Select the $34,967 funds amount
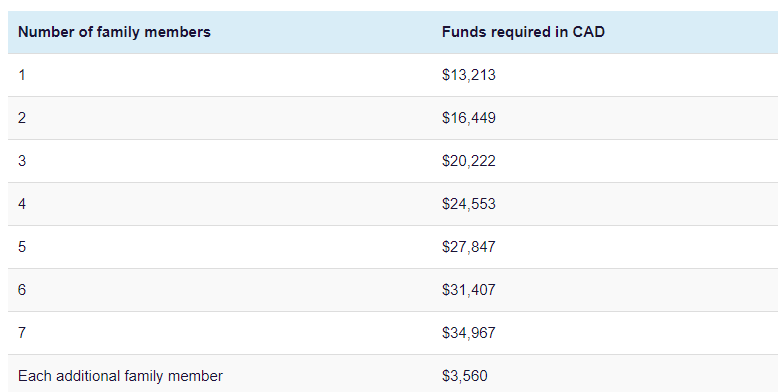This screenshot has height=392, width=783. [469, 333]
